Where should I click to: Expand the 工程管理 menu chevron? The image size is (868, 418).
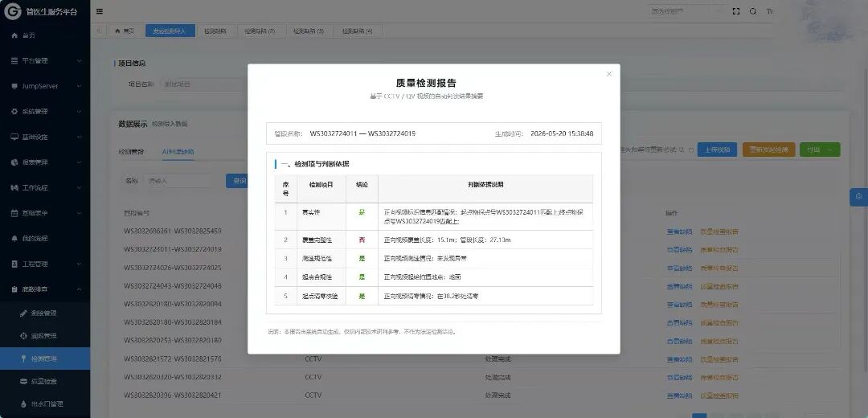coord(79,264)
